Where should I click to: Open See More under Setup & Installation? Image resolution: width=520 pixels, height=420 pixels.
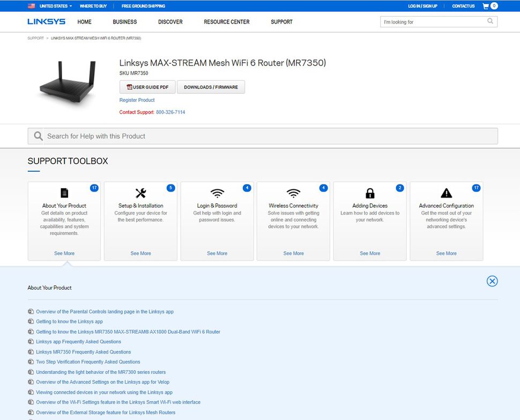pyautogui.click(x=140, y=253)
